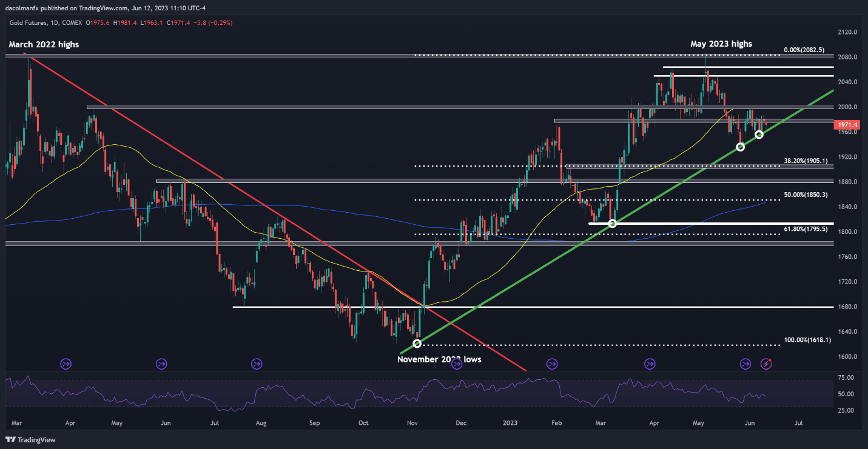Select the white circle on the March 2023 low
Viewport: 868px width, 449px height.
point(612,224)
